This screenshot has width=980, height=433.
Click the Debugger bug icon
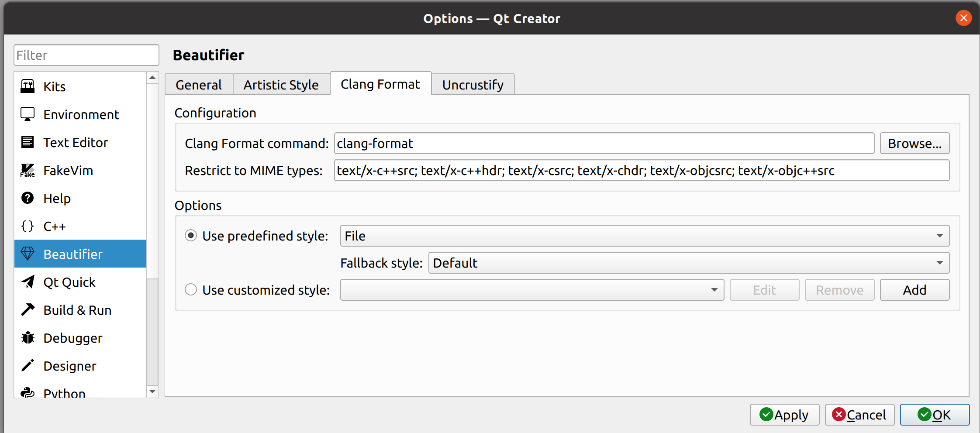pos(28,338)
